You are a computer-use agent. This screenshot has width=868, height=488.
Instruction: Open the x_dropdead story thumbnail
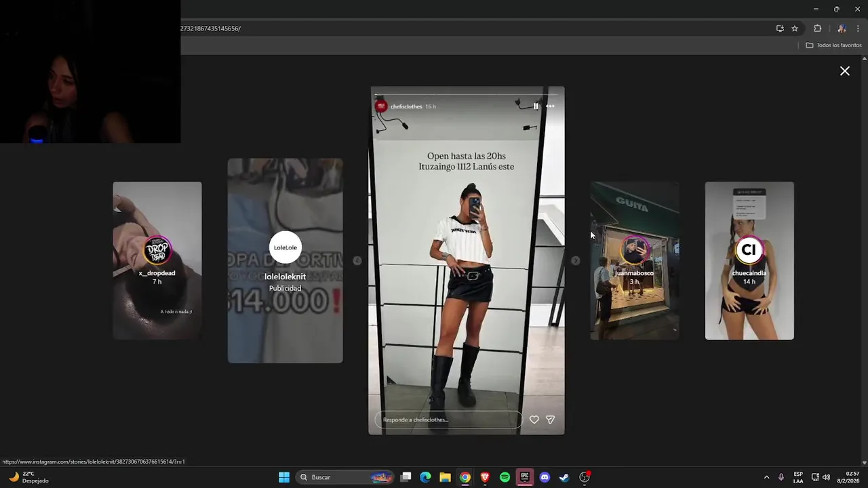click(x=157, y=260)
